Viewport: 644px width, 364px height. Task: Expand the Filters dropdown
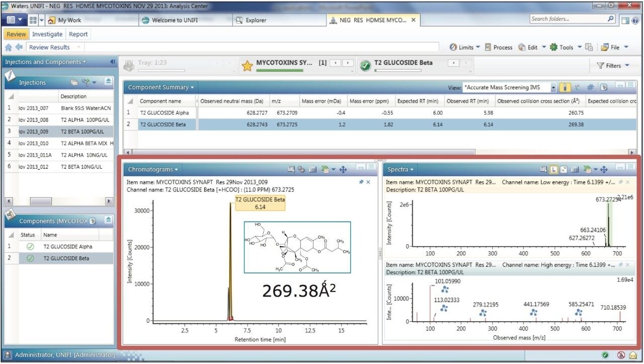(x=612, y=65)
